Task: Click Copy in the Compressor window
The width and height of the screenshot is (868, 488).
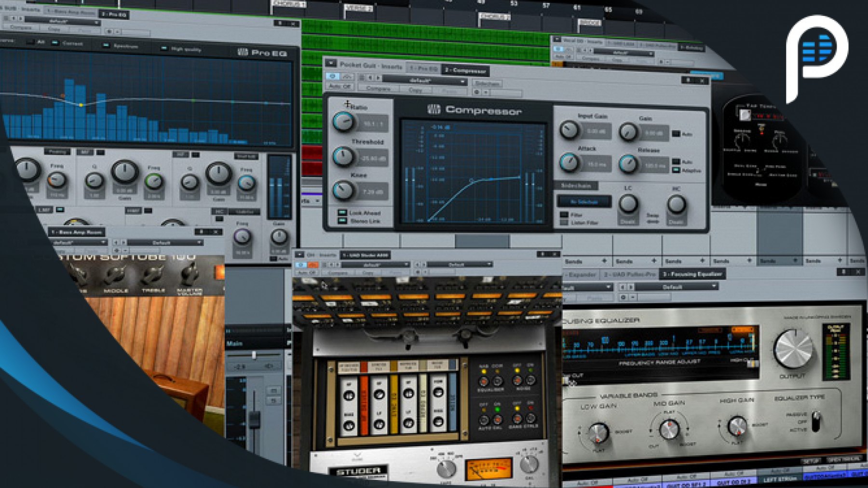Action: coord(415,90)
